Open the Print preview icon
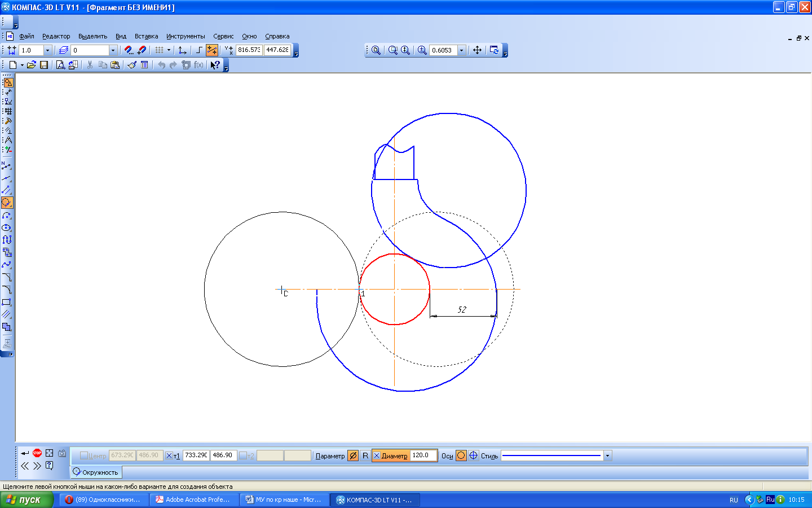The height and width of the screenshot is (508, 812). [60, 65]
